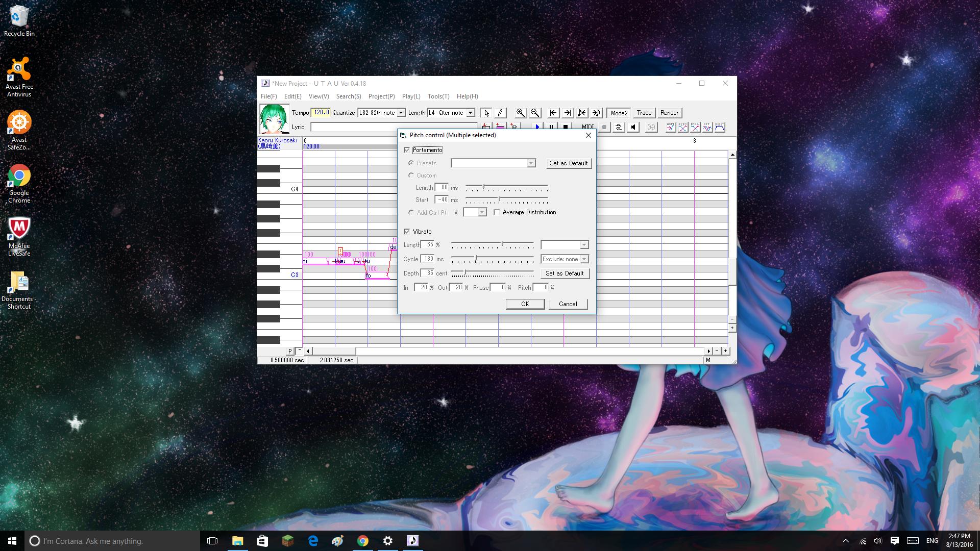The height and width of the screenshot is (551, 980).
Task: Select the Presets radio button
Action: (x=411, y=163)
